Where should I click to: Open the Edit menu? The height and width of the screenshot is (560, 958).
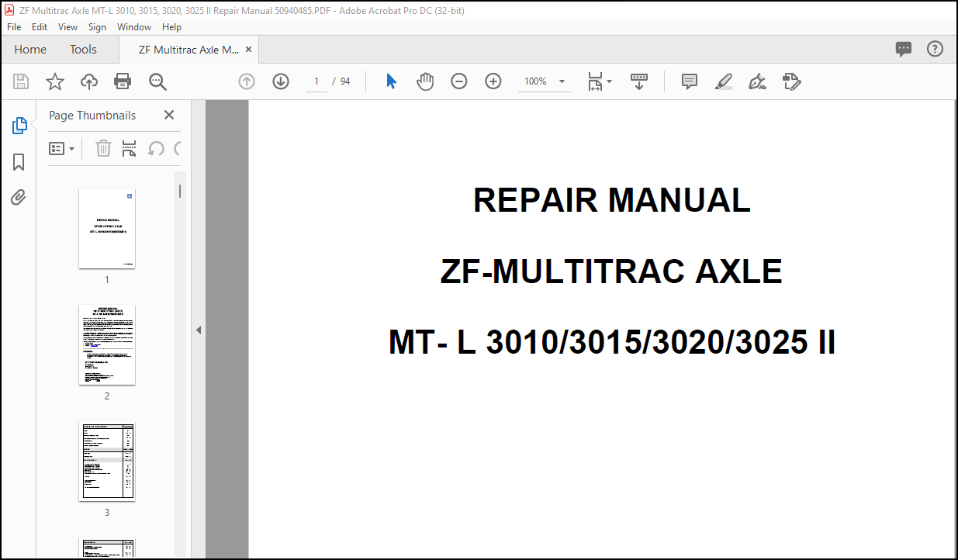coord(40,27)
